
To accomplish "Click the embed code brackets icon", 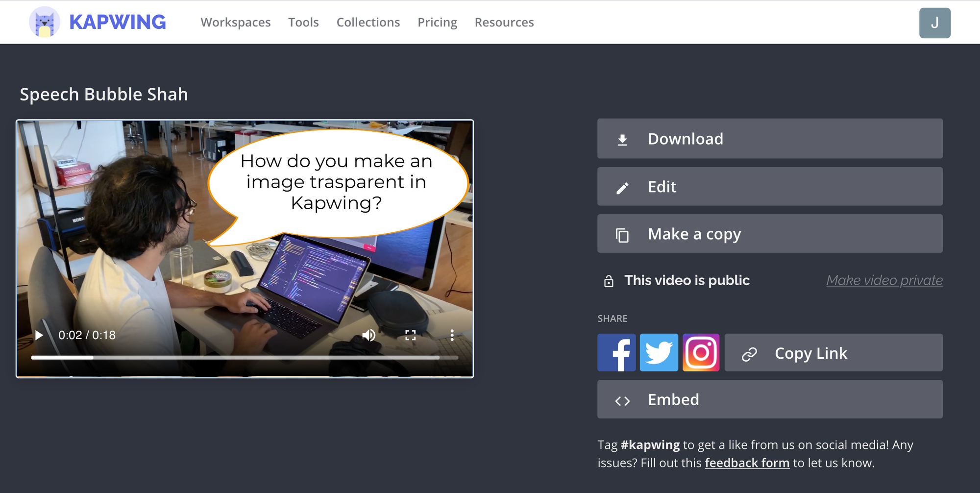I will click(x=623, y=399).
